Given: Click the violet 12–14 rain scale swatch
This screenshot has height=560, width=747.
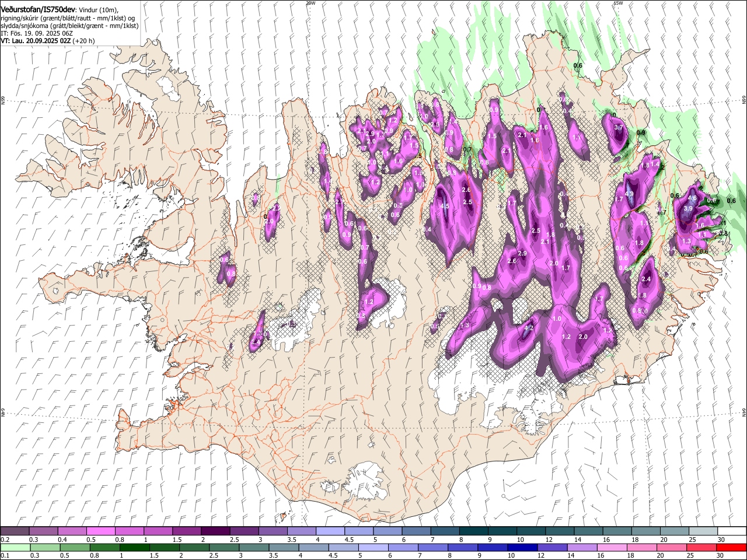Looking at the screenshot, I should [x=553, y=547].
